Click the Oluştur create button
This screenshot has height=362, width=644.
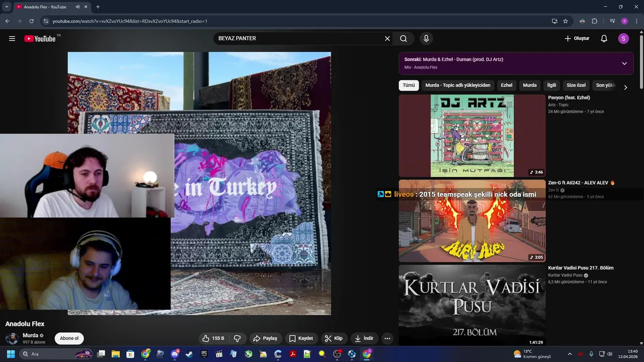[577, 39]
